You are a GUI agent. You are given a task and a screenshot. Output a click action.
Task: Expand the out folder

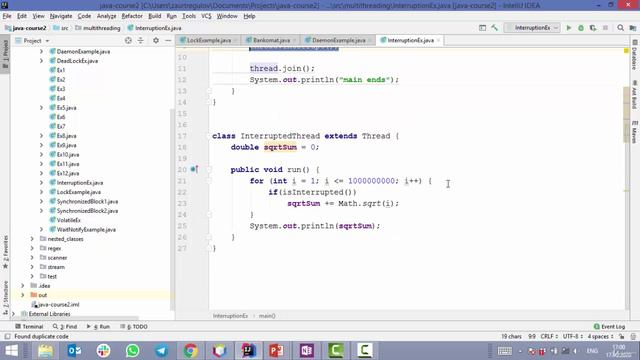point(22,295)
